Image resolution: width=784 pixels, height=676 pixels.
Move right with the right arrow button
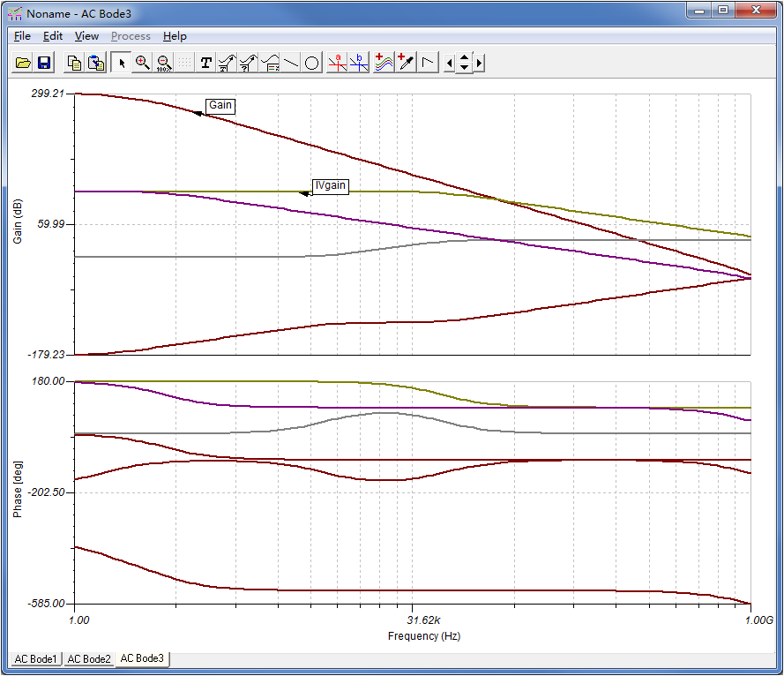click(479, 63)
